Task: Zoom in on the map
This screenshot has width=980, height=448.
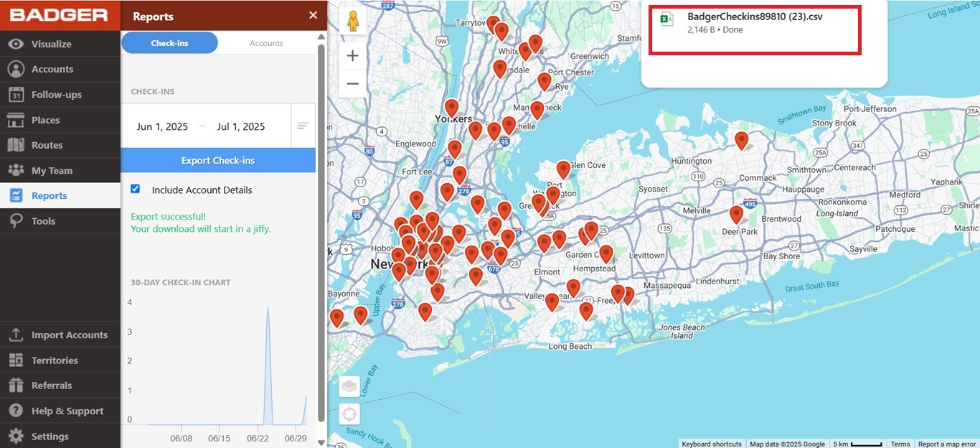Action: pyautogui.click(x=352, y=56)
